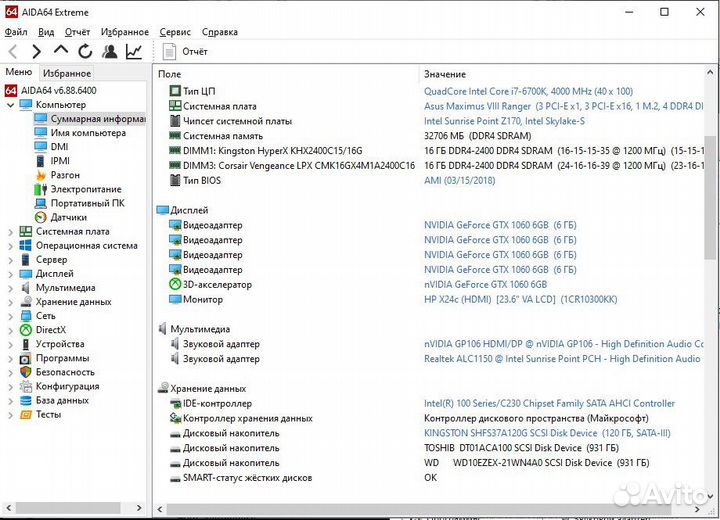Expand the Сервер tree node
The width and height of the screenshot is (720, 520).
pyautogui.click(x=11, y=260)
